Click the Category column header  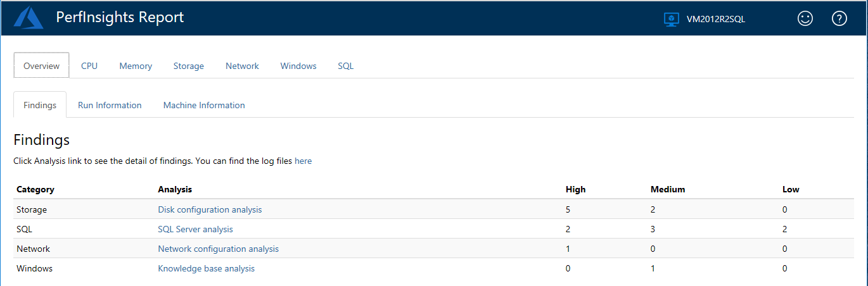pyautogui.click(x=35, y=189)
